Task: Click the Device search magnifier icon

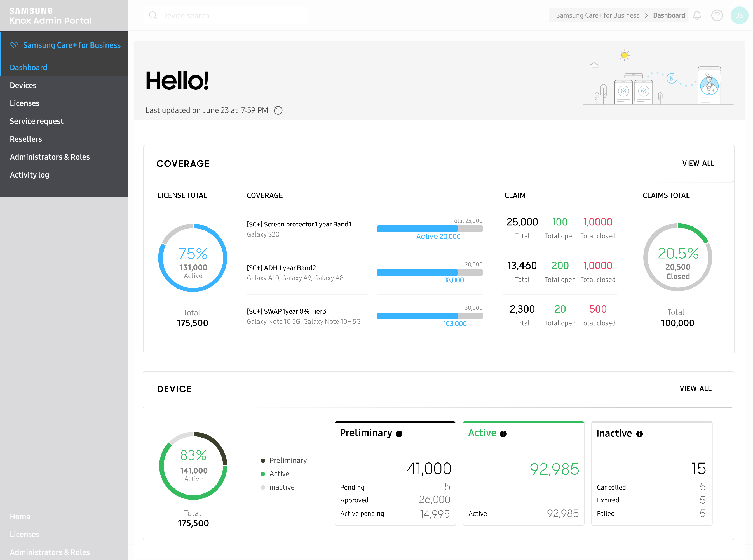Action: tap(153, 15)
